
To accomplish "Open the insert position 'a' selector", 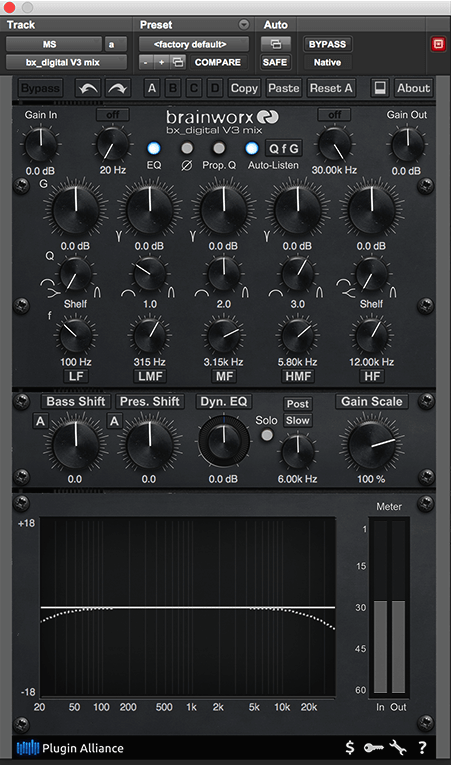I will (x=115, y=44).
